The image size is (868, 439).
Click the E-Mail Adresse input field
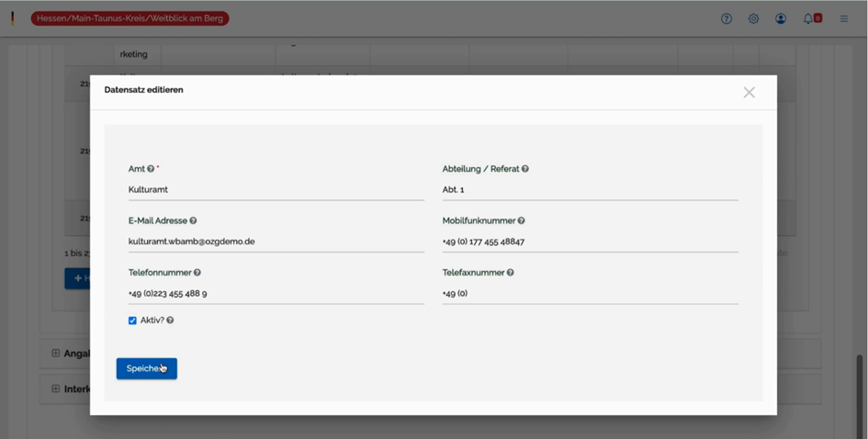click(276, 242)
